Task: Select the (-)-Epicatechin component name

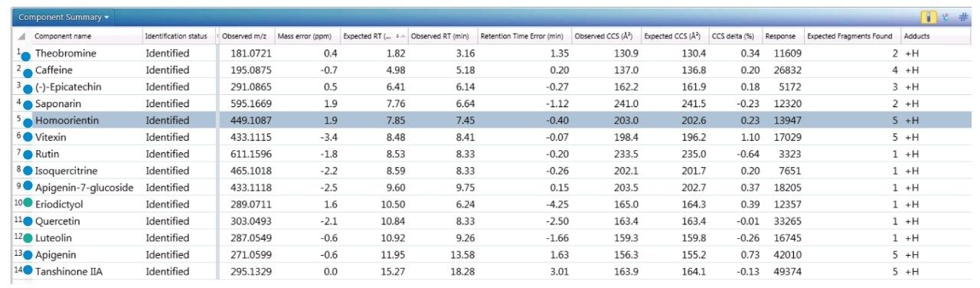Action: point(68,87)
